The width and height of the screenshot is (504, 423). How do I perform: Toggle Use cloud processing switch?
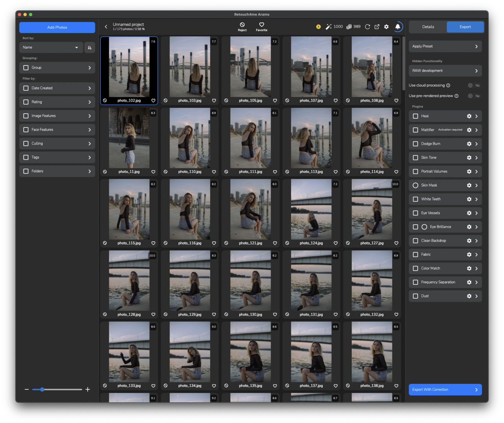pos(470,85)
